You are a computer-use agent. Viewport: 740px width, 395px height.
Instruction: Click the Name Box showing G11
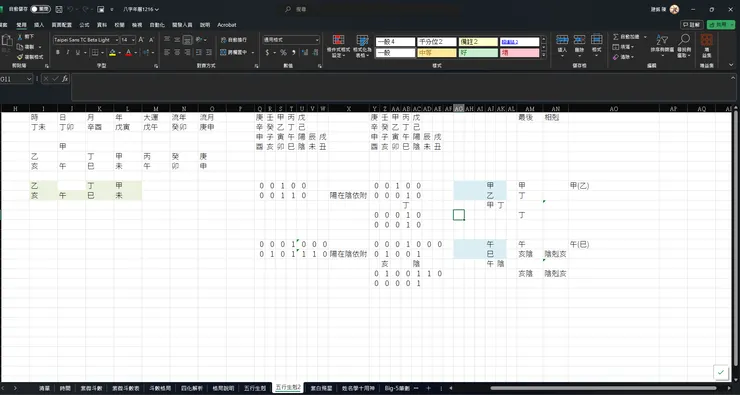coord(16,79)
